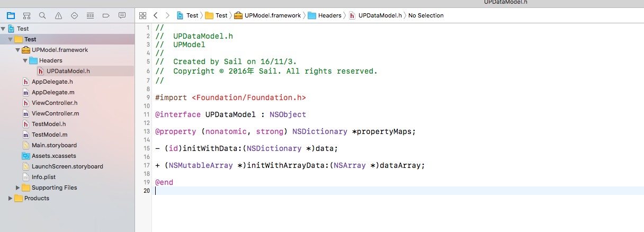Screen dimensions: 644x232
Task: Open the Find navigator magnifier icon
Action: pos(42,15)
